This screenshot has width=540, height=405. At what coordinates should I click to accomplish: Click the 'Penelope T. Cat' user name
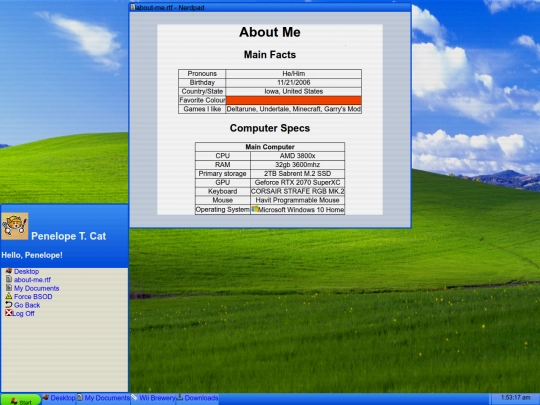coord(69,236)
